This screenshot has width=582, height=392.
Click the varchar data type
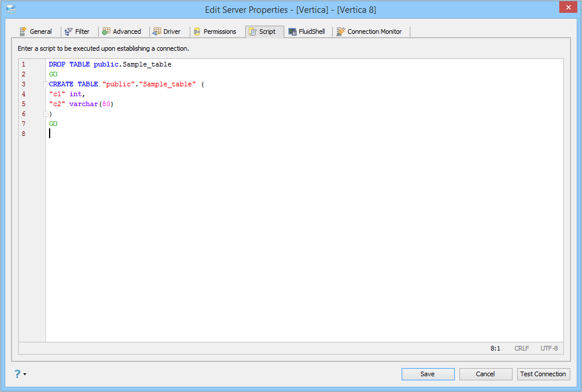83,104
